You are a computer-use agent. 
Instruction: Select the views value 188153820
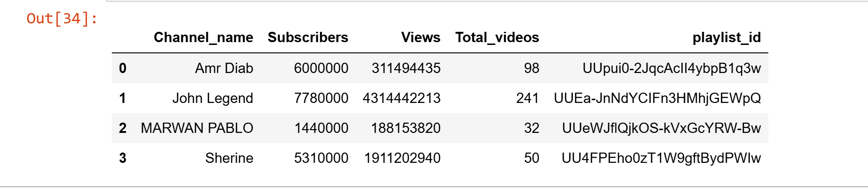[405, 128]
